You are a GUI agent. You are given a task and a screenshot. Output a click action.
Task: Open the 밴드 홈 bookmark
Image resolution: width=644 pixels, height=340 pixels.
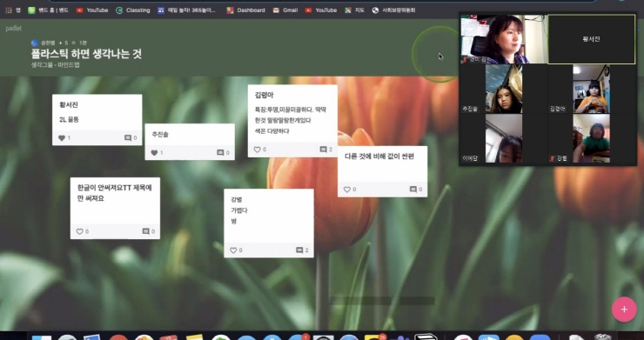coord(48,10)
